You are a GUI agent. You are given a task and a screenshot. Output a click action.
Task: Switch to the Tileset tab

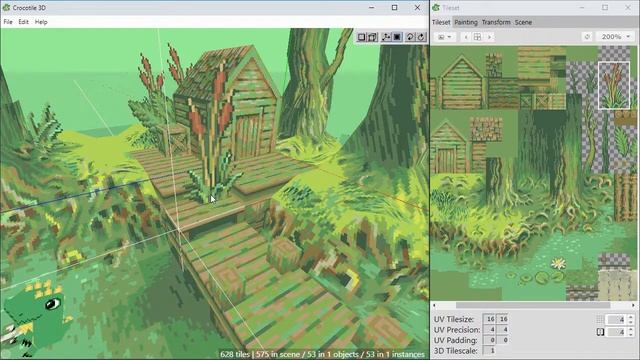(x=441, y=22)
